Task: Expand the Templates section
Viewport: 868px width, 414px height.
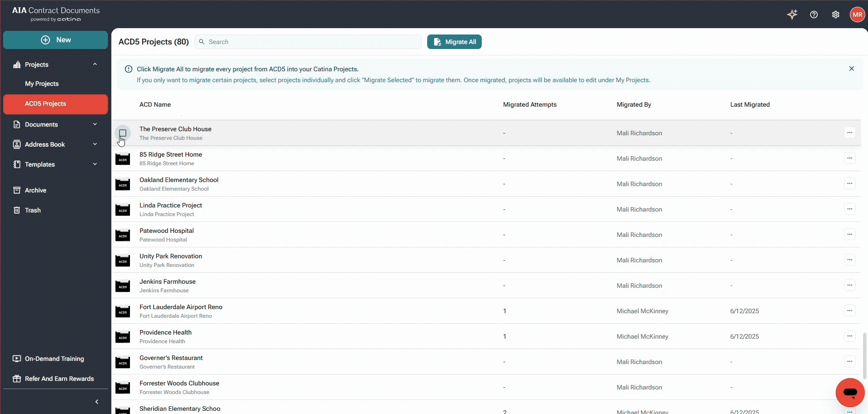Action: [x=95, y=164]
